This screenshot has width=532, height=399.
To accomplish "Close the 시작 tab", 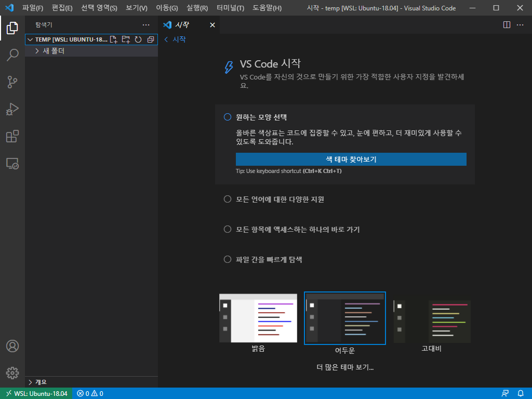I will (212, 25).
